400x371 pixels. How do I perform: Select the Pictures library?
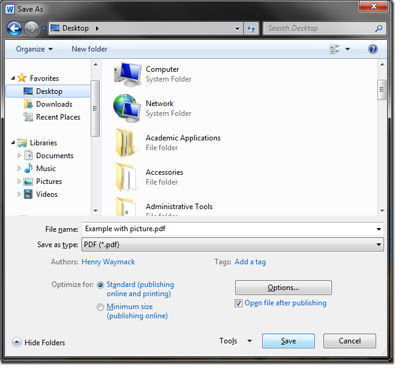coord(49,181)
